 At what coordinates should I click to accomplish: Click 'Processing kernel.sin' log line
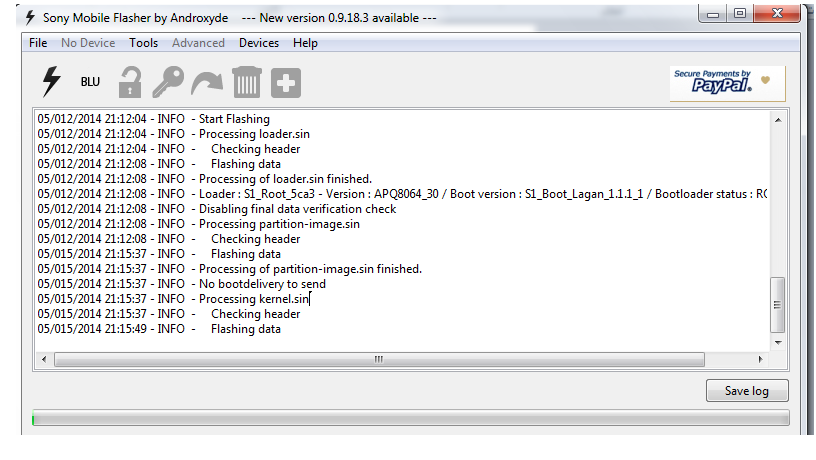173,299
